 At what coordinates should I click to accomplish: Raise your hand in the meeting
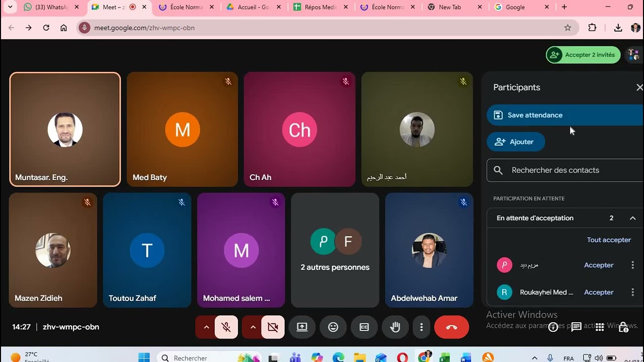click(x=395, y=327)
